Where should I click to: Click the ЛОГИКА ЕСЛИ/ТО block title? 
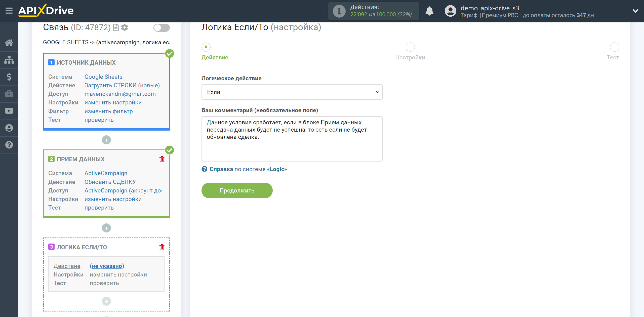(82, 247)
